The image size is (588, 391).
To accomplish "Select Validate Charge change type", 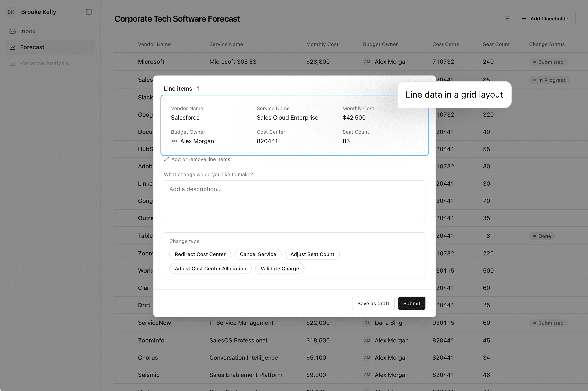I will 280,269.
